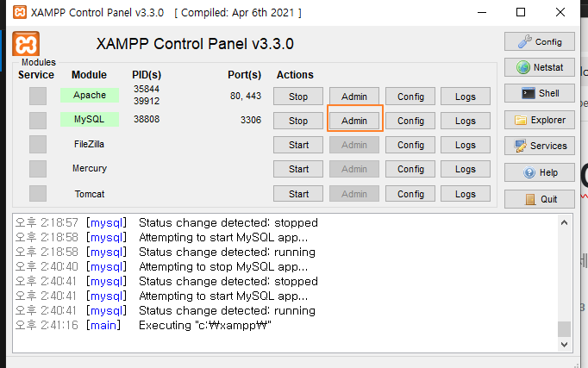Click the [main] log tag
This screenshot has width=588, height=368.
(103, 325)
